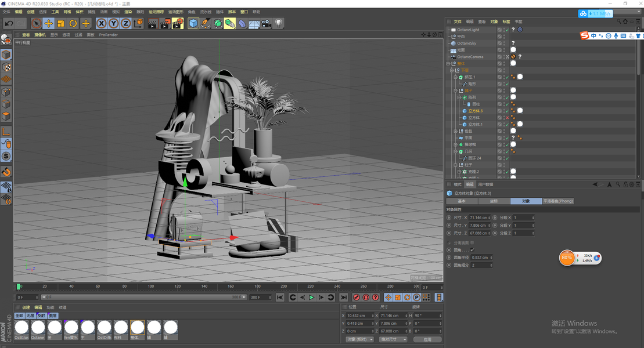Click the Enable Axis L-shaped icon

6,132
